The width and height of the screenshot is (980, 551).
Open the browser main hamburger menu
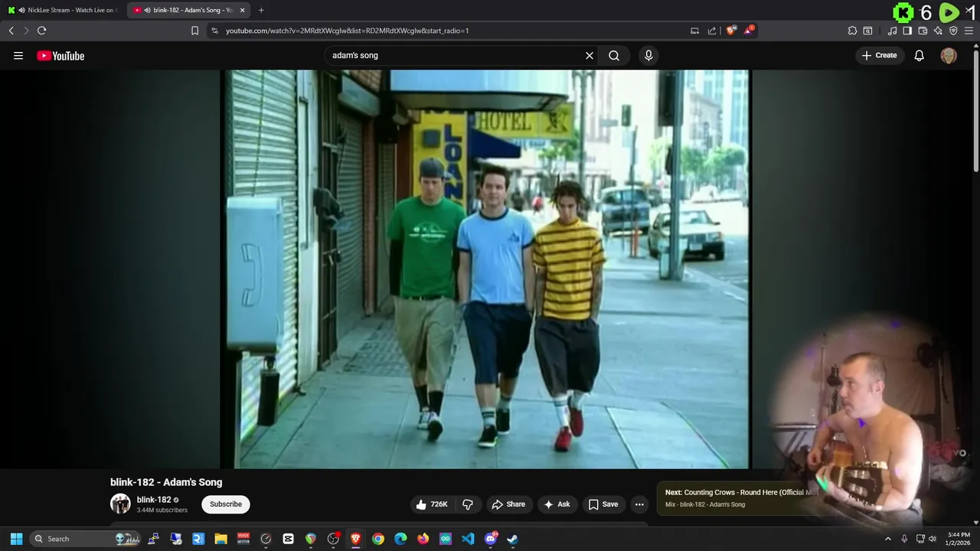coord(969,31)
